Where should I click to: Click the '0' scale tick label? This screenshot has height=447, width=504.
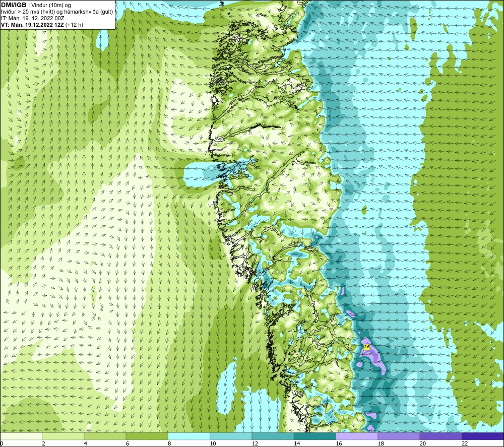(x=2, y=444)
